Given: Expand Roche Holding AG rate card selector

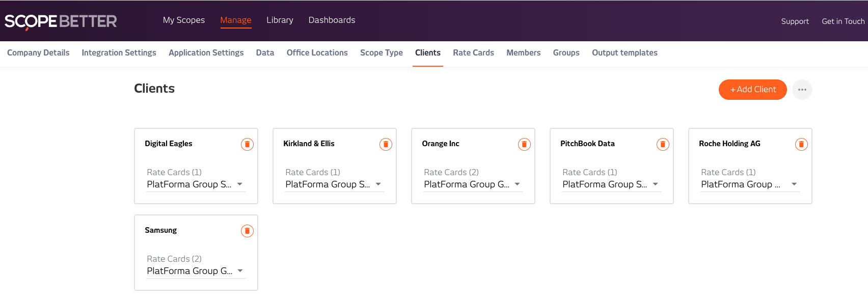Looking at the screenshot, I should pyautogui.click(x=750, y=184).
